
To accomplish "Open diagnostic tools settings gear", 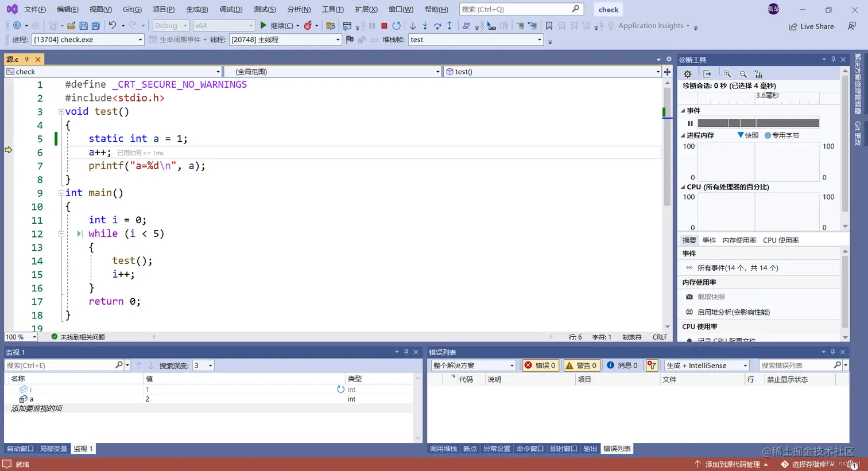I will point(688,73).
